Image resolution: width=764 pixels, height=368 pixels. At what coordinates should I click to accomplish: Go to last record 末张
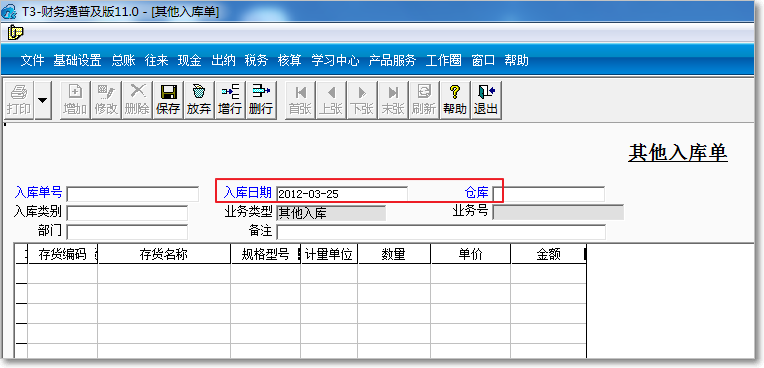click(393, 99)
